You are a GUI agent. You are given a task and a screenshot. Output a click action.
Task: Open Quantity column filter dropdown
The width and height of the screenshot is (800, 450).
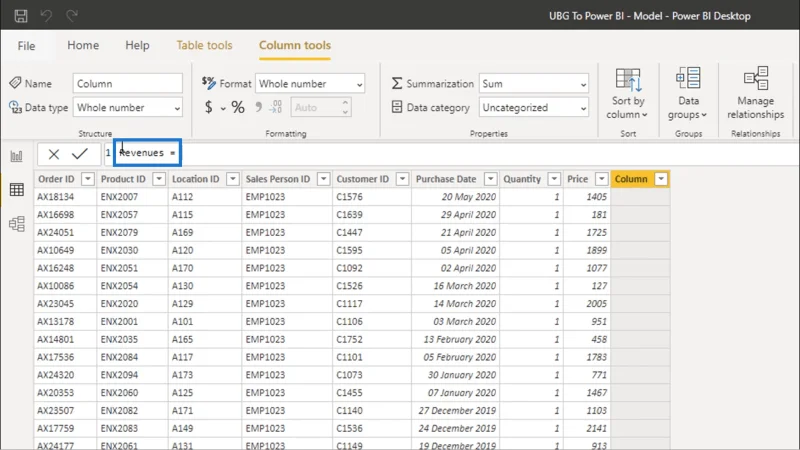pos(554,179)
